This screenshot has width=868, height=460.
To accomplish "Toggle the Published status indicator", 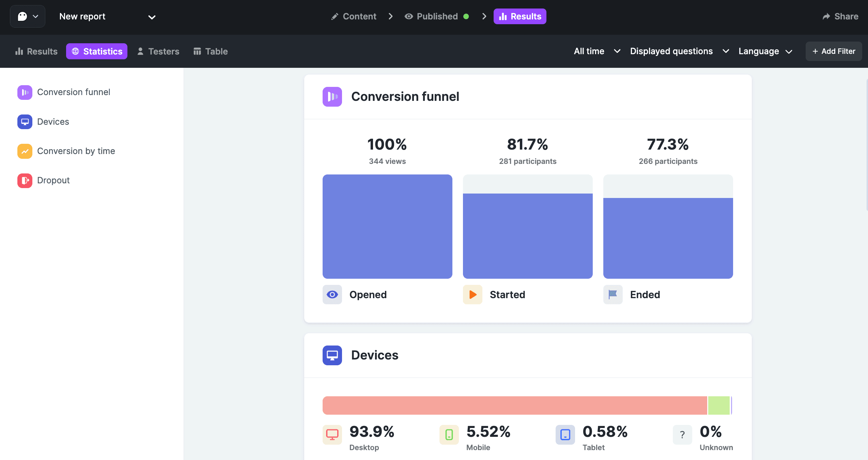I will pos(466,16).
